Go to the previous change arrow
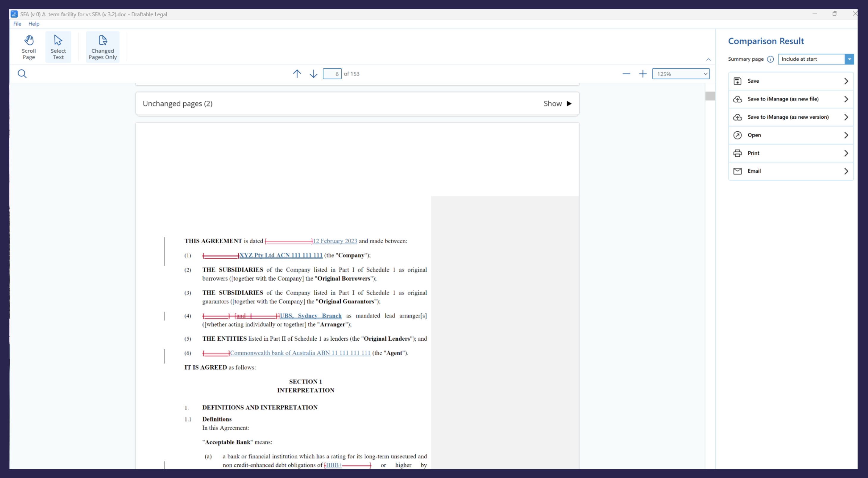 click(x=297, y=74)
